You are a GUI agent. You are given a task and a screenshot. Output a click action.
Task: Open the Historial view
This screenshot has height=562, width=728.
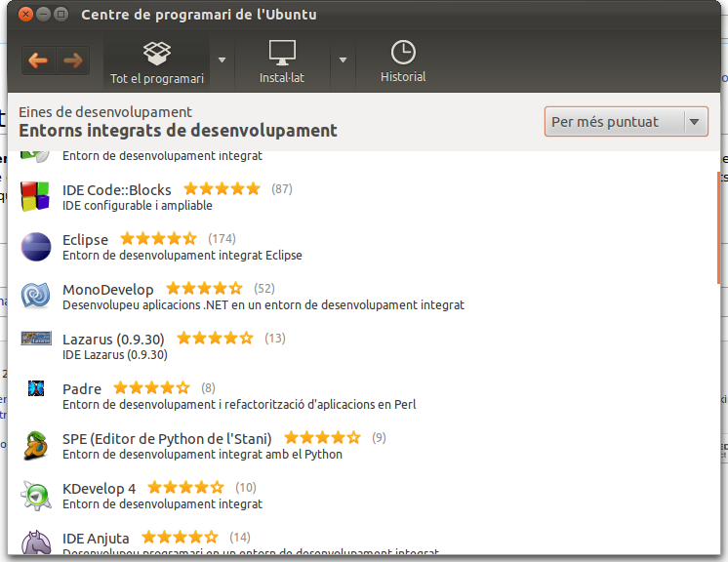pyautogui.click(x=403, y=60)
